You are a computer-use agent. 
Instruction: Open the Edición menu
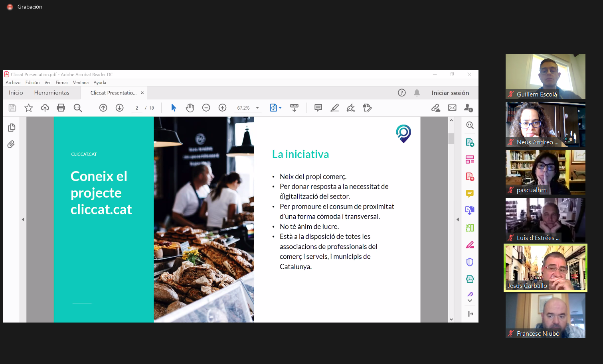click(32, 83)
